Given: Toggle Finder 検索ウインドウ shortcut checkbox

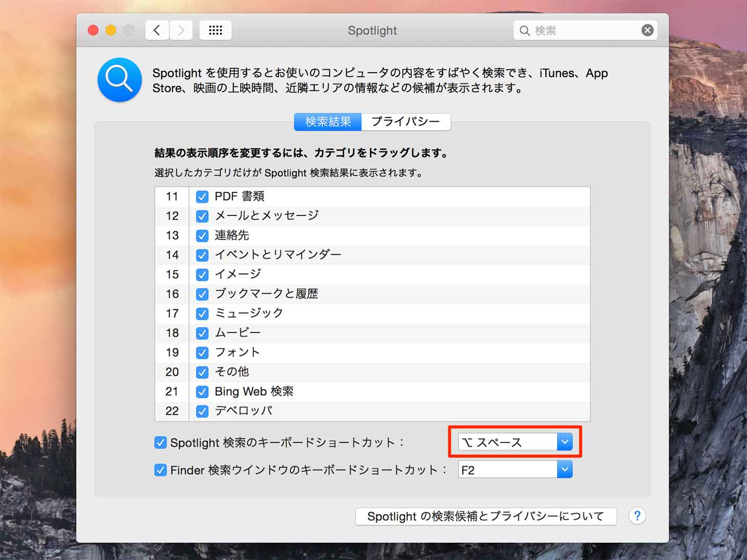Looking at the screenshot, I should coord(160,470).
